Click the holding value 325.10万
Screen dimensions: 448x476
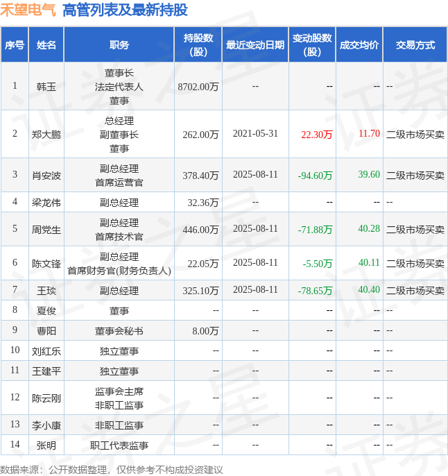coord(200,291)
